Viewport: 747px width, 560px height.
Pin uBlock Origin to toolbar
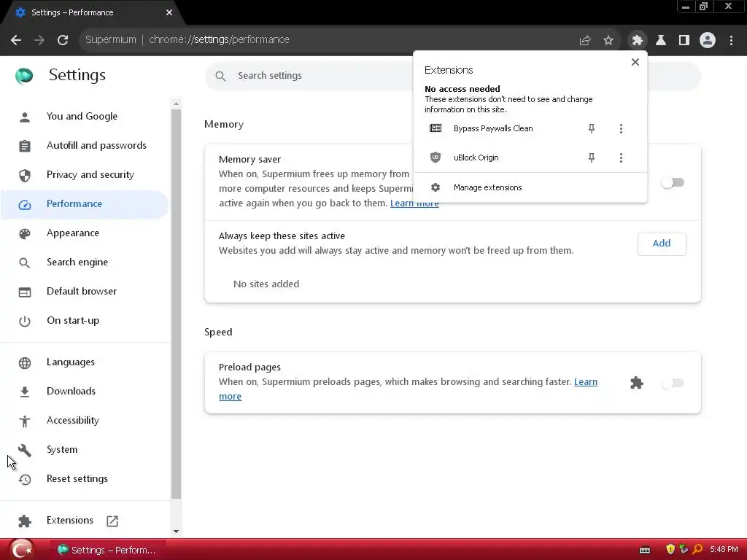(x=591, y=157)
